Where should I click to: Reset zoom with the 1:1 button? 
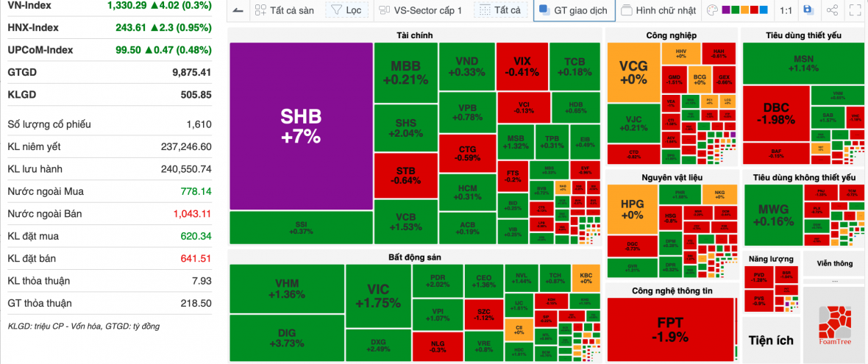point(786,10)
